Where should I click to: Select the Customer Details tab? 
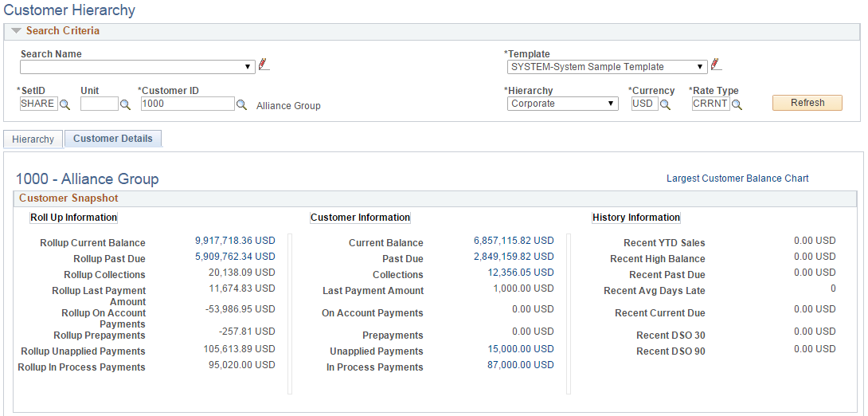pyautogui.click(x=113, y=139)
